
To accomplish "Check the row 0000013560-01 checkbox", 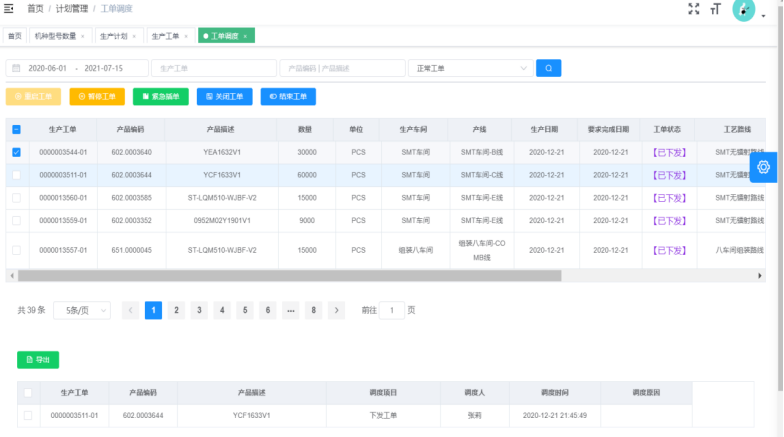I will coord(16,198).
